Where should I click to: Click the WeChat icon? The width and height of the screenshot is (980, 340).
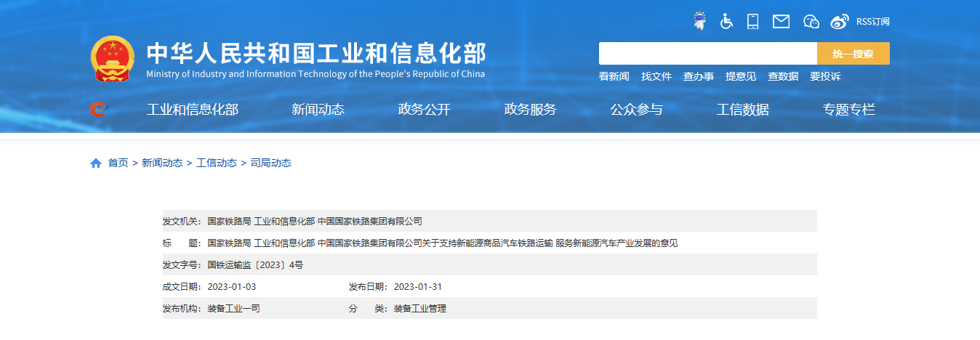pos(811,22)
